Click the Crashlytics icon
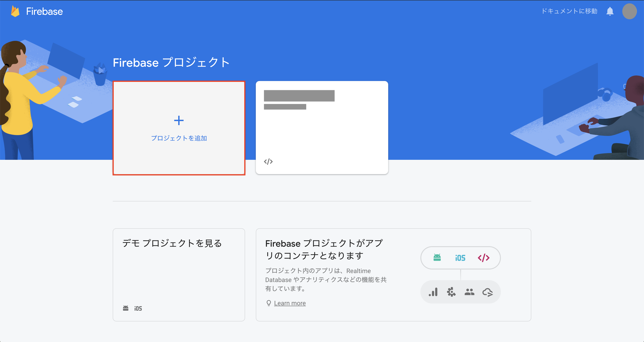The width and height of the screenshot is (644, 342). 451,292
